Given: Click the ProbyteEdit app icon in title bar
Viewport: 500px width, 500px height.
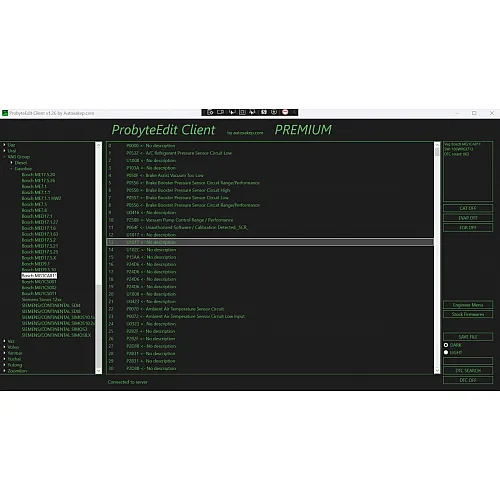Looking at the screenshot, I should tap(5, 113).
